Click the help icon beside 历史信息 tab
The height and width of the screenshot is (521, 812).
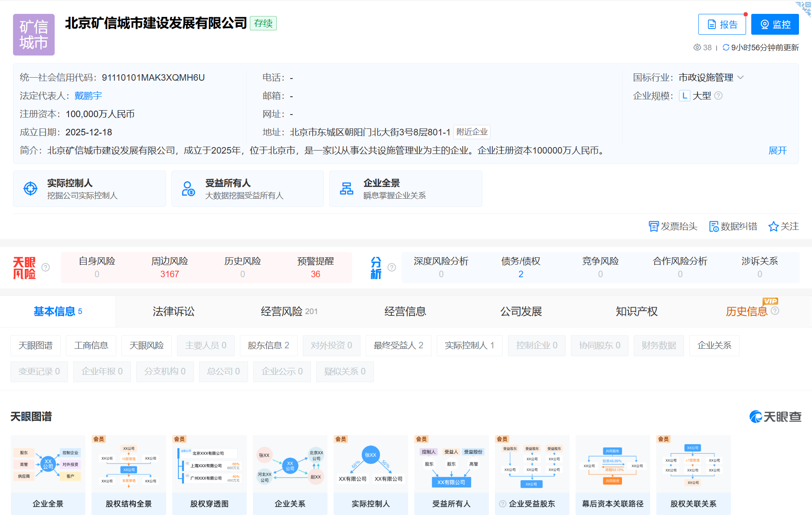(x=775, y=311)
